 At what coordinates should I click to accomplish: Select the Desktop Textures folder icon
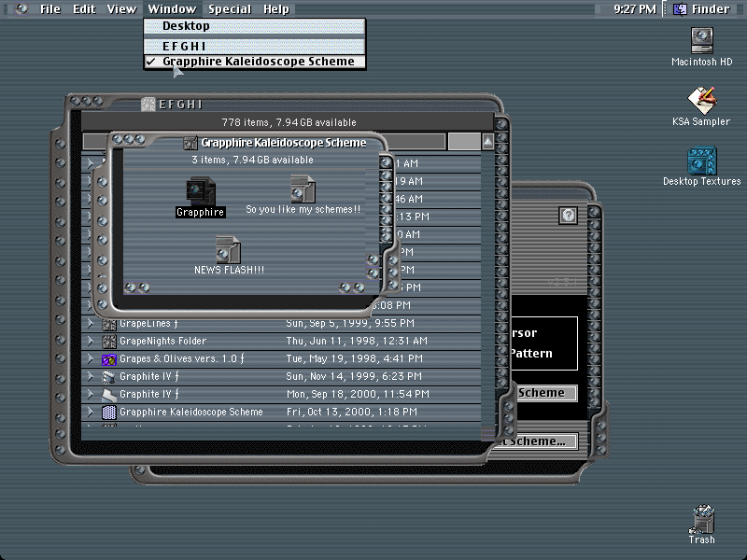[702, 161]
